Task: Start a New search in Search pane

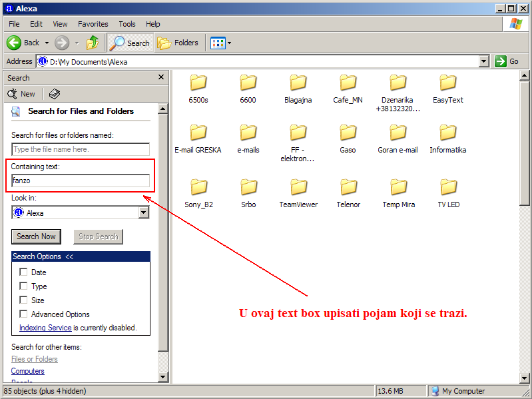Action: coord(21,94)
